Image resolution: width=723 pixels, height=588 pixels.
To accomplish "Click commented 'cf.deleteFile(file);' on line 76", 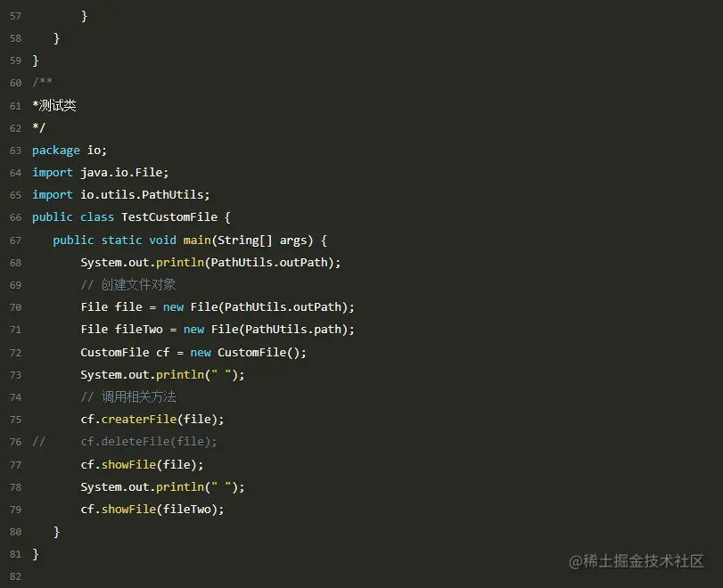I will tap(149, 442).
